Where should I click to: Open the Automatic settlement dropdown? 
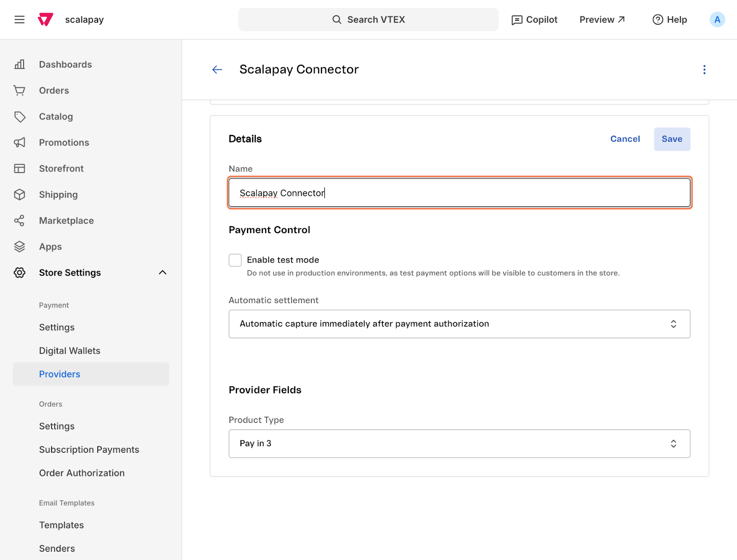point(459,324)
